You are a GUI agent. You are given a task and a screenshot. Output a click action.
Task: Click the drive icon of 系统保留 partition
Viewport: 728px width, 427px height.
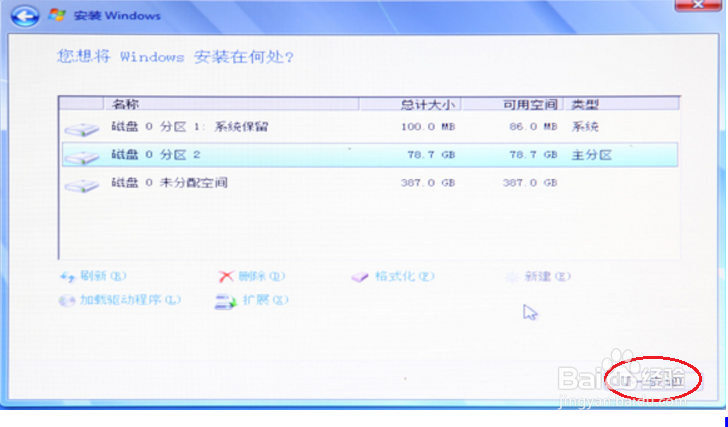tap(82, 129)
